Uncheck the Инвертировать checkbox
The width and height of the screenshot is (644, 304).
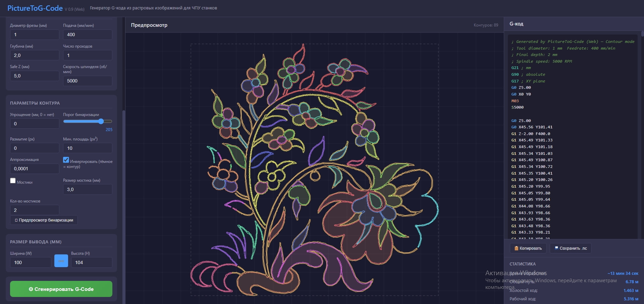click(66, 160)
